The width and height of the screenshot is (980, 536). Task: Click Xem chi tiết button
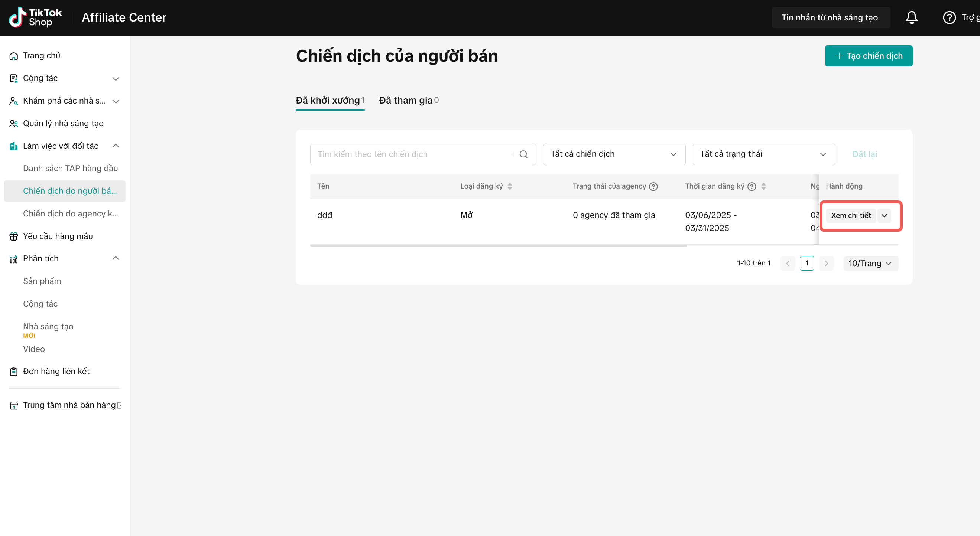[850, 216]
